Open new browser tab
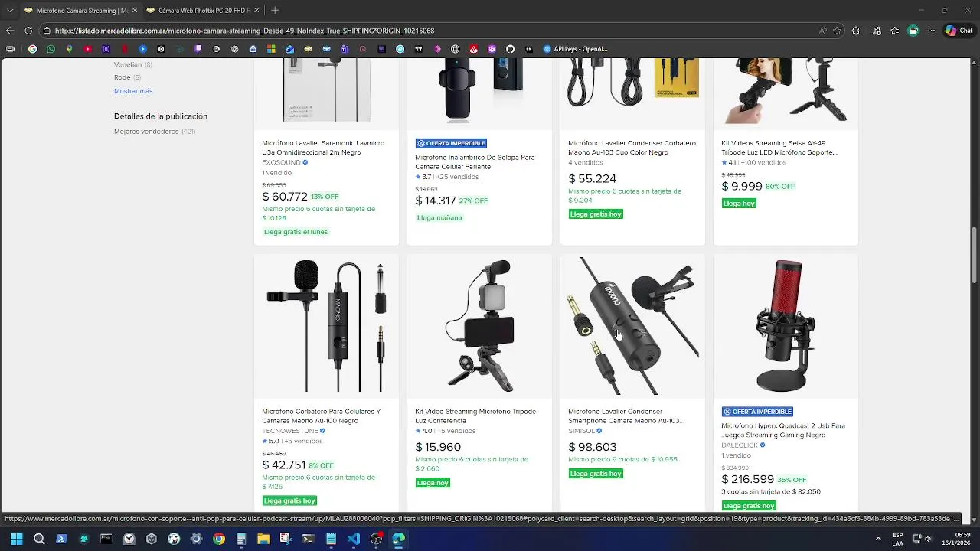 [275, 10]
